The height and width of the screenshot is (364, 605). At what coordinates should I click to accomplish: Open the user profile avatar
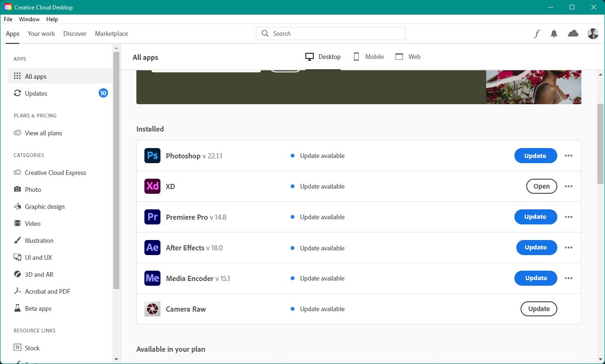click(593, 33)
